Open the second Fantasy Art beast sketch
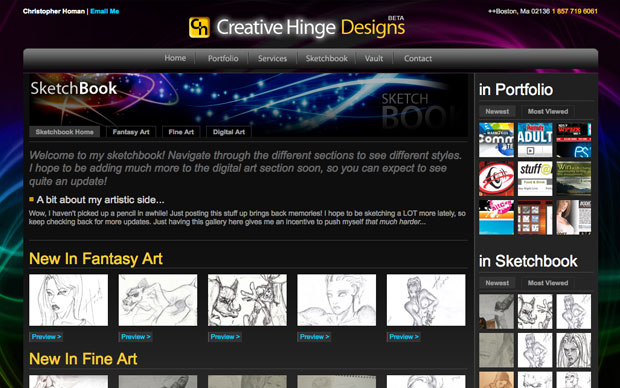 pyautogui.click(x=158, y=300)
